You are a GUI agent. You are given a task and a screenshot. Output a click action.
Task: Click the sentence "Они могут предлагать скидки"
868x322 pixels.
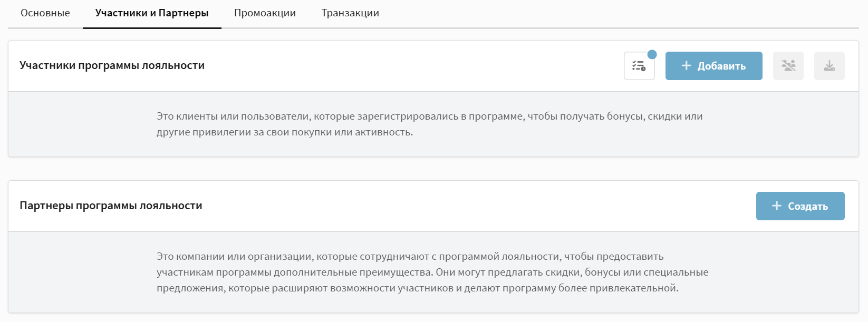(572, 272)
